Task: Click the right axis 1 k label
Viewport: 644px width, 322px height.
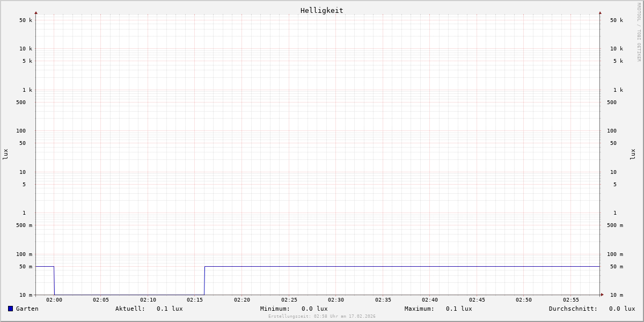Action: click(x=618, y=90)
